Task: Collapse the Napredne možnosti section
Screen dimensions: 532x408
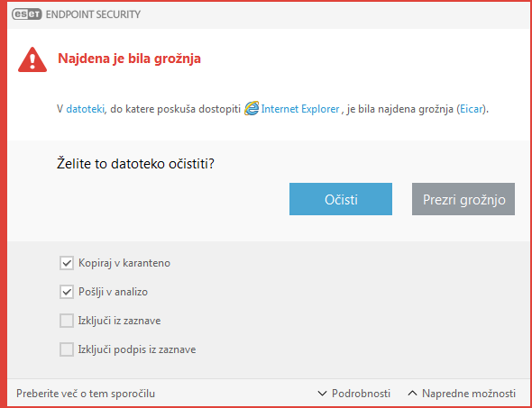Action: coord(462,394)
